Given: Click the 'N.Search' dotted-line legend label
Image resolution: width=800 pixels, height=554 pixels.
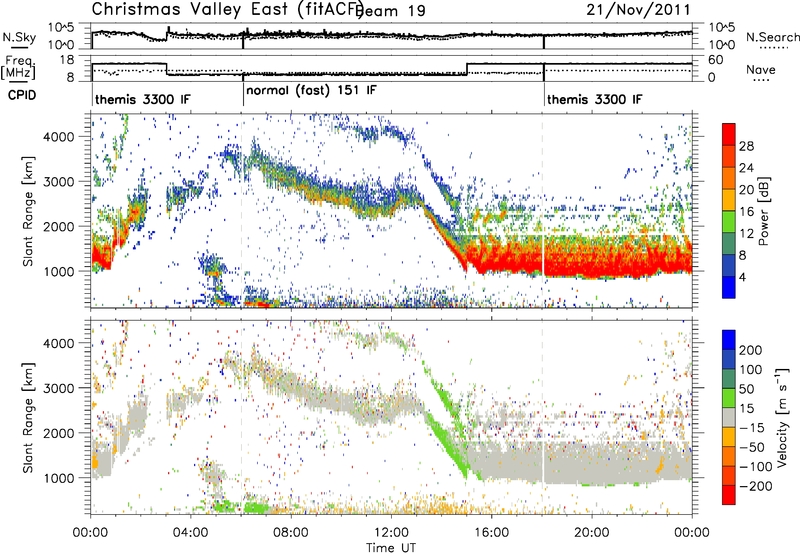Looking at the screenshot, I should (x=772, y=37).
